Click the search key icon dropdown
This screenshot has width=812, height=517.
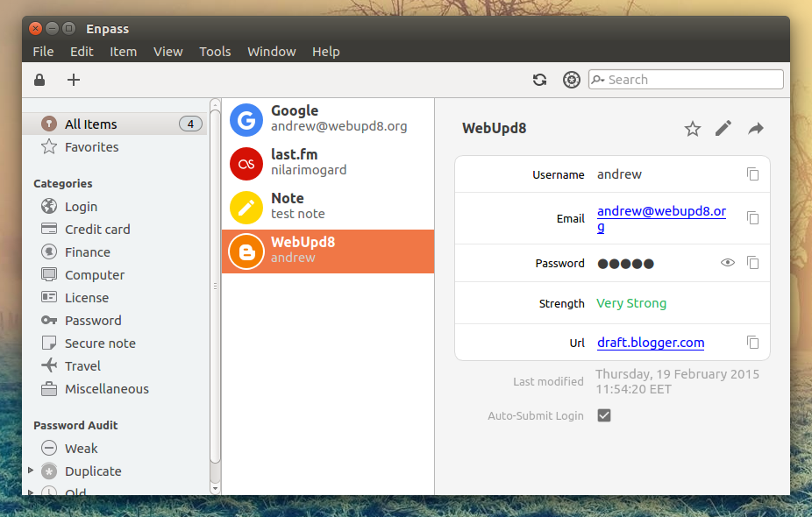(x=598, y=80)
